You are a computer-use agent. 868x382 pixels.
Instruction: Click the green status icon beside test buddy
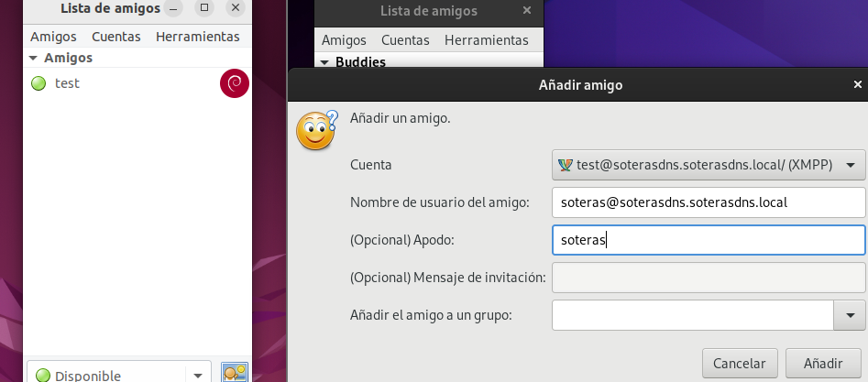pos(38,83)
